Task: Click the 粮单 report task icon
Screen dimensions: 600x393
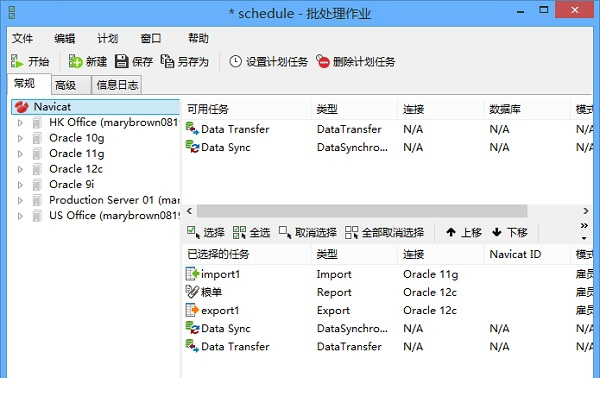Action: coord(192,292)
